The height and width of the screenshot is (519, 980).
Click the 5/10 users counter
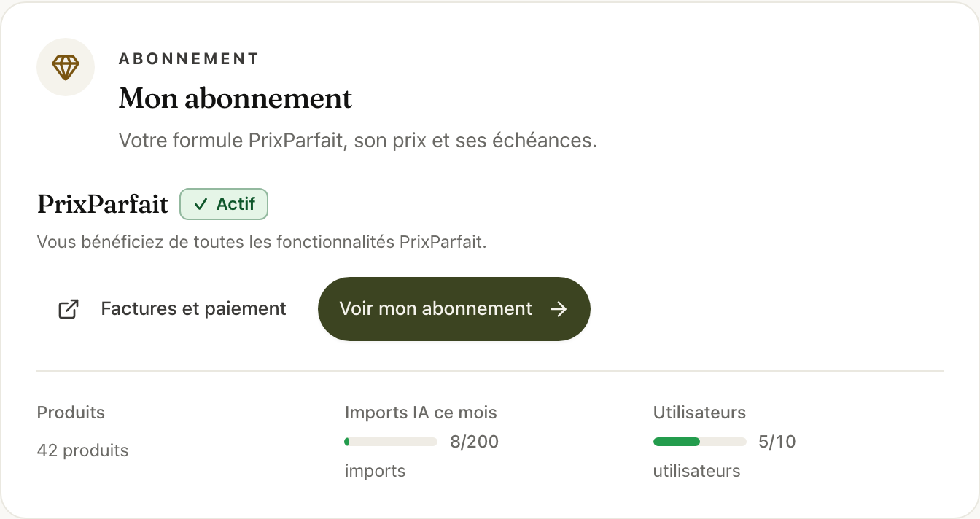(x=777, y=442)
